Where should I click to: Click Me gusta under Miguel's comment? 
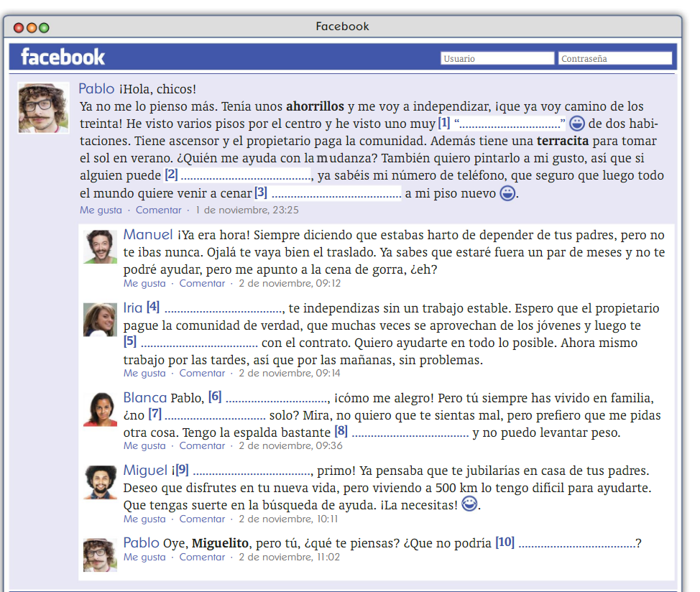144,519
